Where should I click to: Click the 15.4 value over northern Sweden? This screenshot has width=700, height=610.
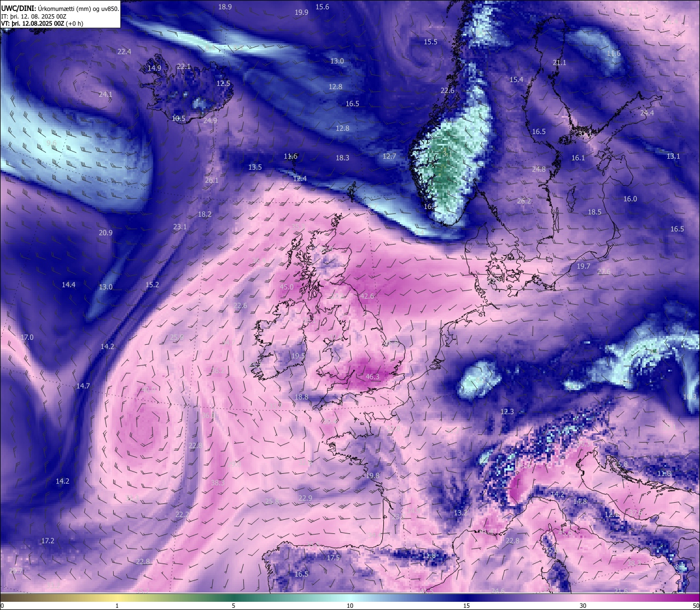[516, 79]
